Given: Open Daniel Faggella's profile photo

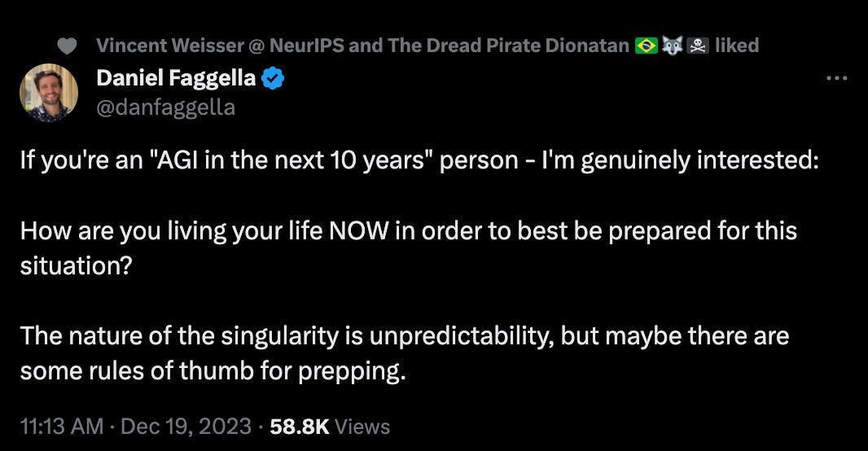Looking at the screenshot, I should click(x=49, y=93).
